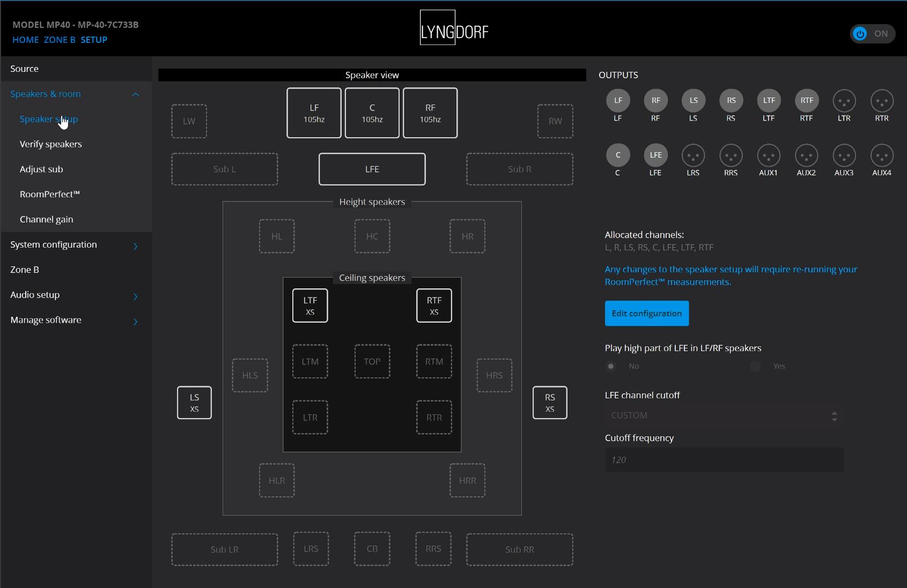
Task: Toggle the power ON switch
Action: (872, 34)
